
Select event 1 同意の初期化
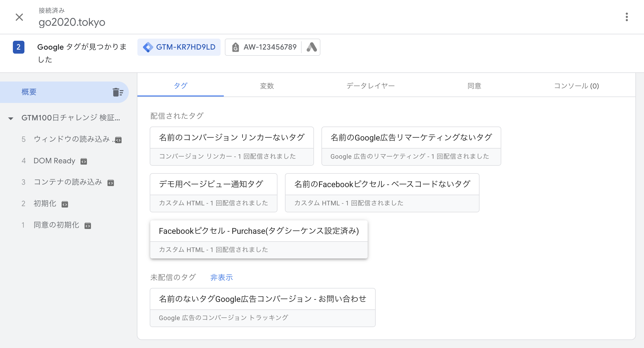point(56,225)
